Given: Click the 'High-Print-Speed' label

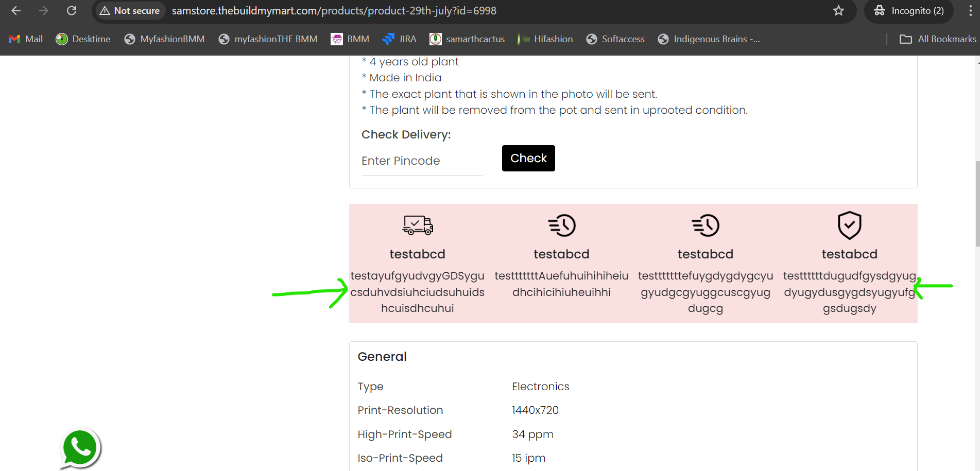Looking at the screenshot, I should click(405, 434).
